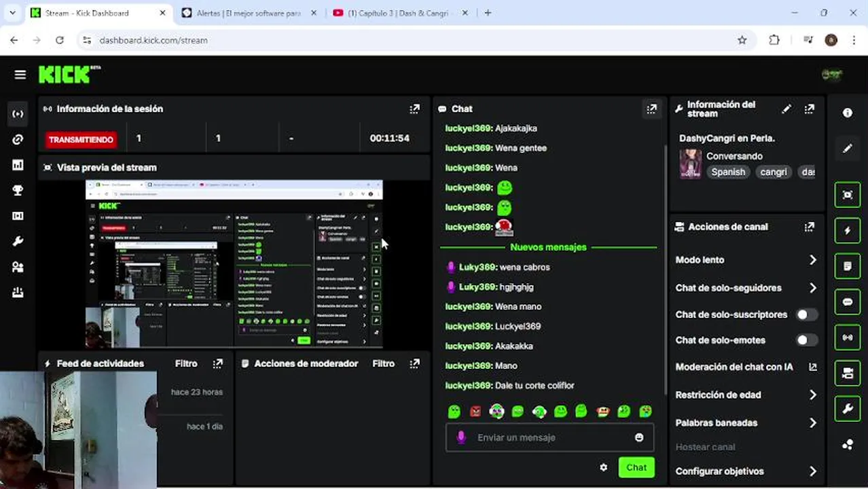Toggle the green-outlined wrench widget in right sidebar
868x489 pixels.
pyautogui.click(x=848, y=409)
